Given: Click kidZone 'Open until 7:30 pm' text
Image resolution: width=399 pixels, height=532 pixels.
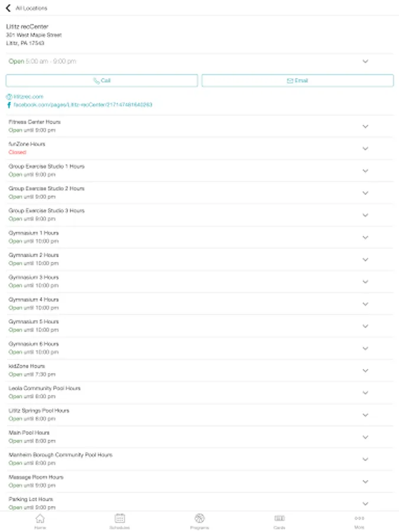Looking at the screenshot, I should (x=32, y=374).
